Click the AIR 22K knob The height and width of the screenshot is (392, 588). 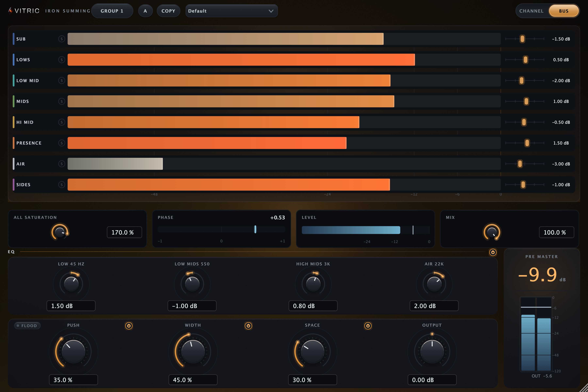[434, 284]
